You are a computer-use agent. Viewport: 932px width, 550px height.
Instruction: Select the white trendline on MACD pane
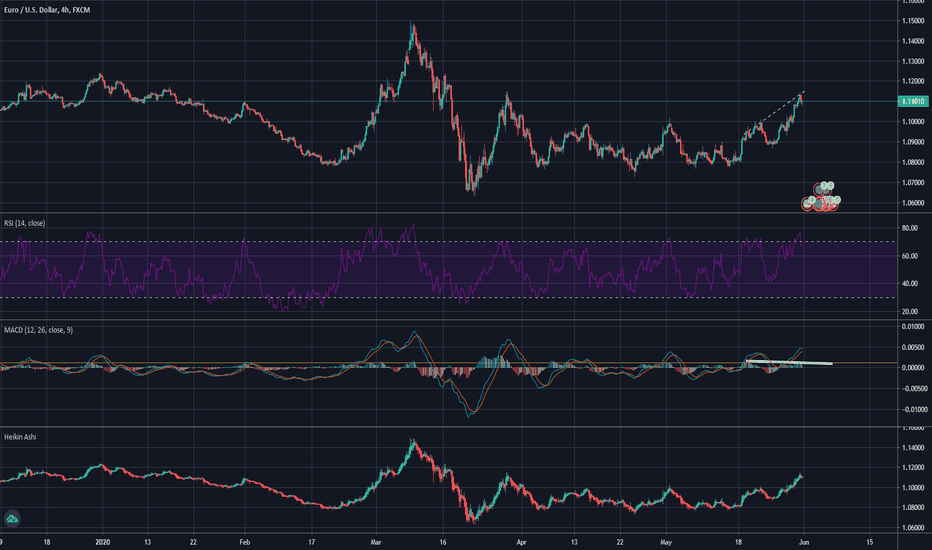[x=789, y=362]
